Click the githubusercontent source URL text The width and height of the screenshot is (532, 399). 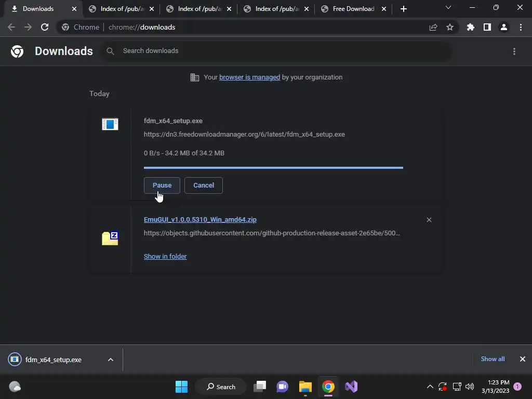coord(272,233)
